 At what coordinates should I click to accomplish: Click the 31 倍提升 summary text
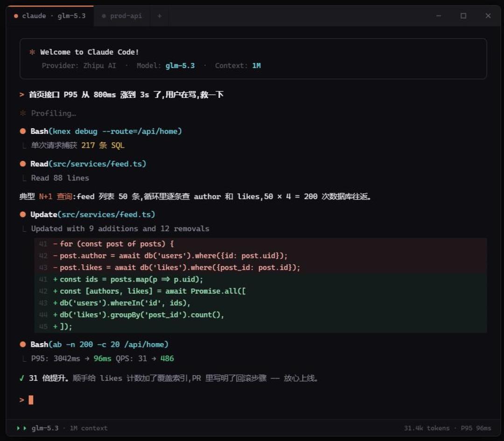[49, 379]
